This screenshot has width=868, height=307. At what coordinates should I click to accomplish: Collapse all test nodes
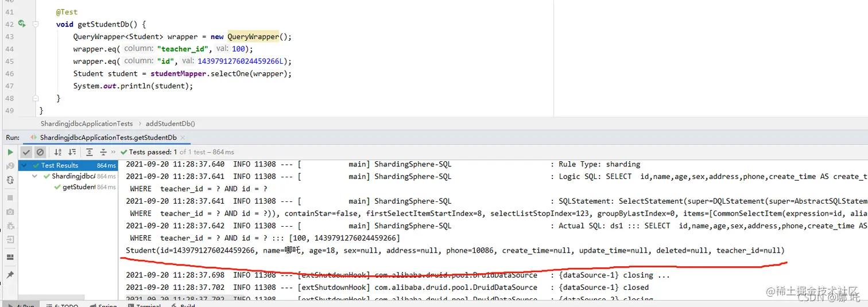103,152
